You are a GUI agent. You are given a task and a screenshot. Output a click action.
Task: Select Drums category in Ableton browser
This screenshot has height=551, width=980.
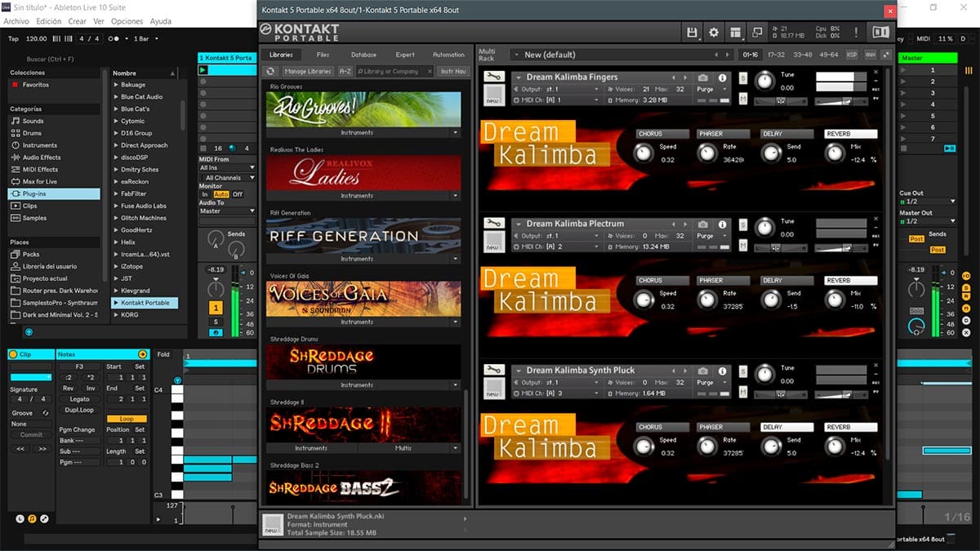click(x=32, y=133)
